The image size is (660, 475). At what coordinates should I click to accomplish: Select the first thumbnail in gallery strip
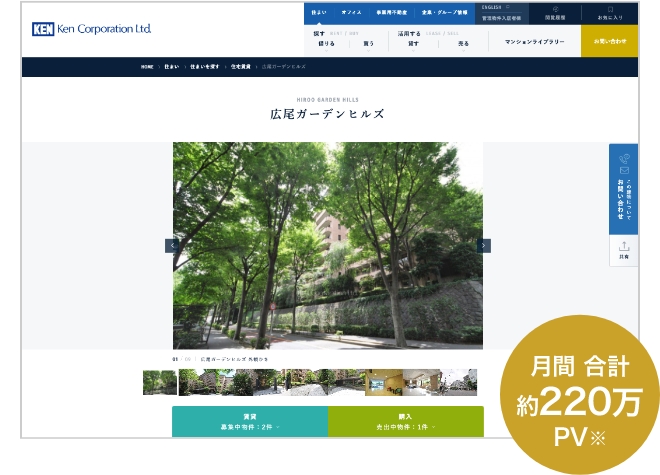[x=160, y=383]
